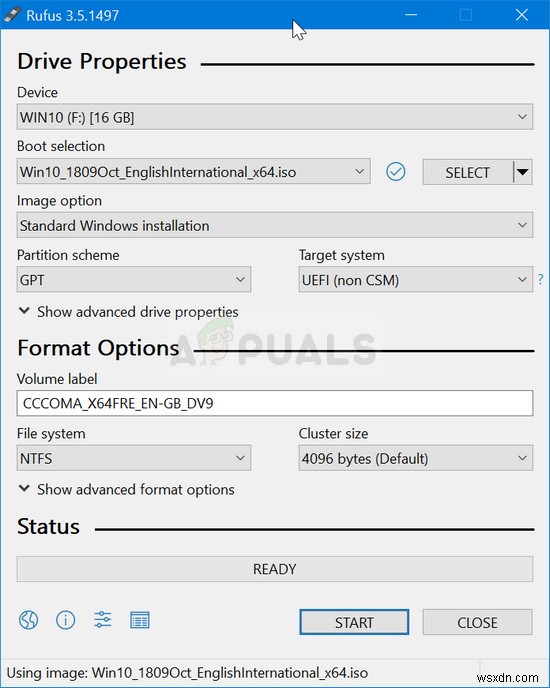
Task: Minimize the Rufus window
Action: pyautogui.click(x=411, y=15)
